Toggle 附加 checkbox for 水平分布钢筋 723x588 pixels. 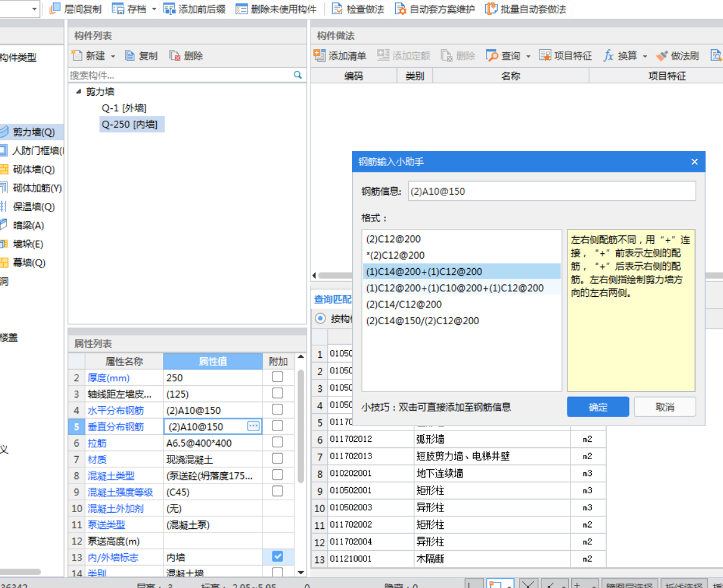(277, 410)
